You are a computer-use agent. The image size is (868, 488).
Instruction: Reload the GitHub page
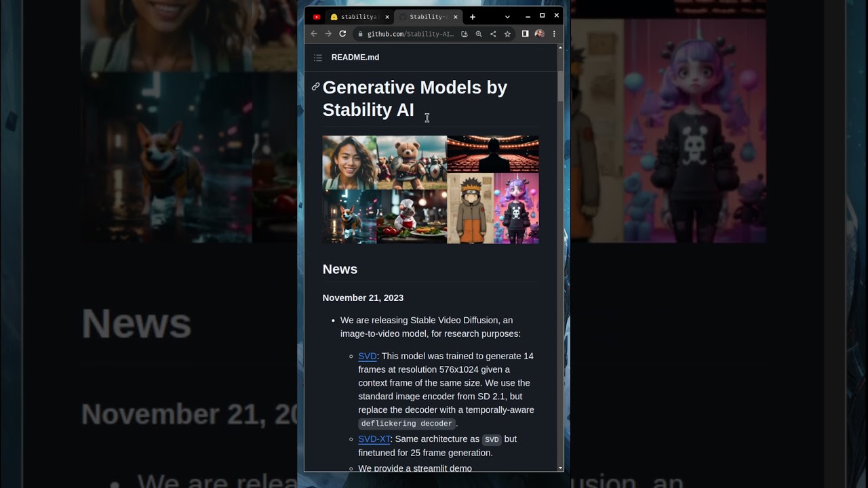point(342,34)
